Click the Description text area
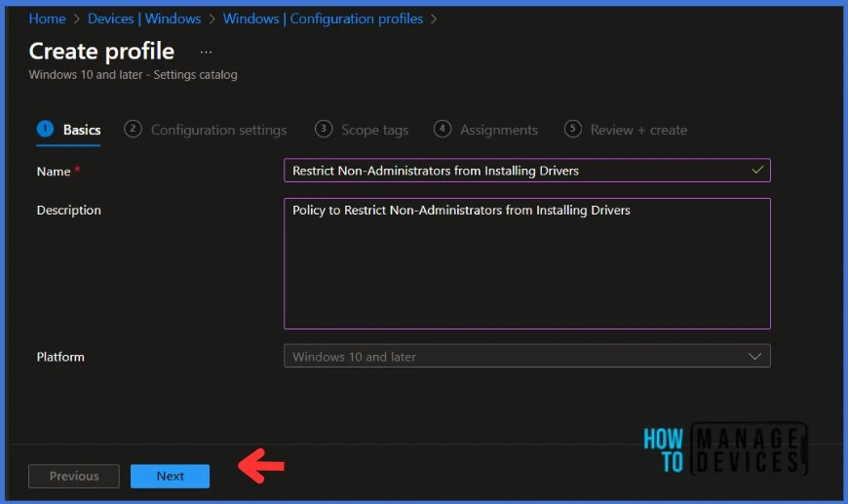Screen dimensions: 848x504 tap(526, 263)
